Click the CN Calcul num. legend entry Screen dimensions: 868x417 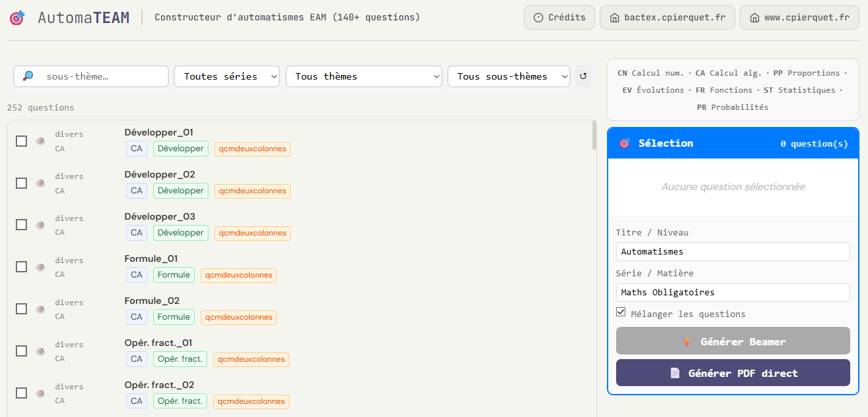650,73
